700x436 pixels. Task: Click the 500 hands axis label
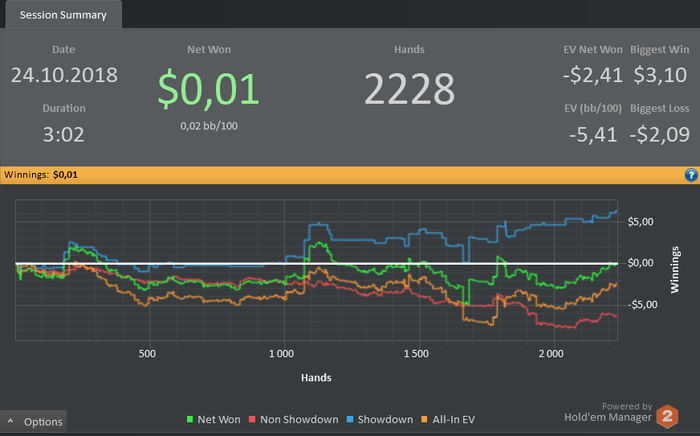tap(147, 353)
